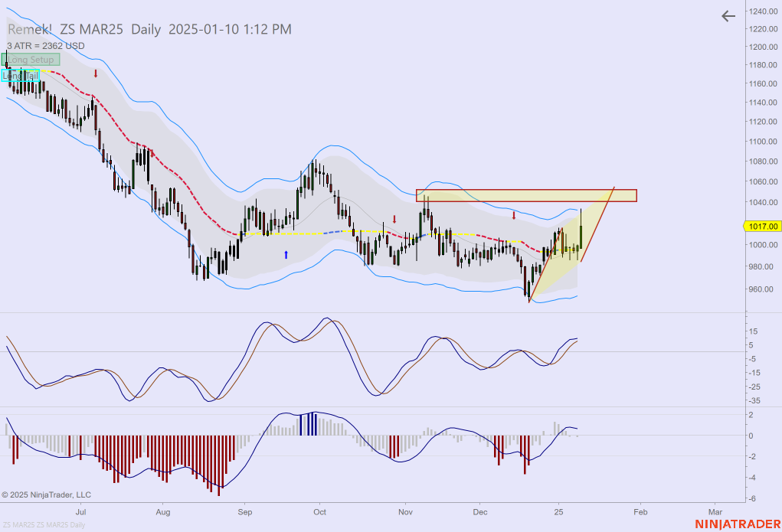Click the Jul label on time axis

(80, 512)
